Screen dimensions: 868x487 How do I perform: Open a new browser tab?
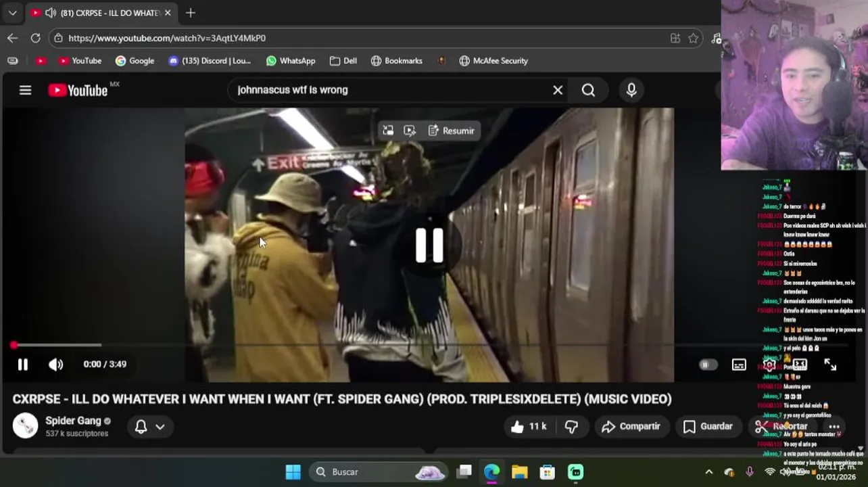(191, 13)
